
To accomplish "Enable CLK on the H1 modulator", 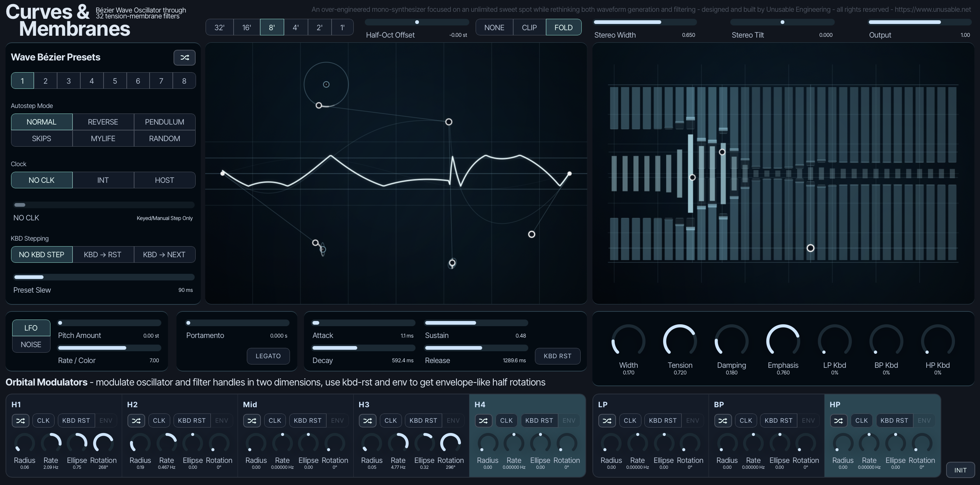I will (43, 421).
